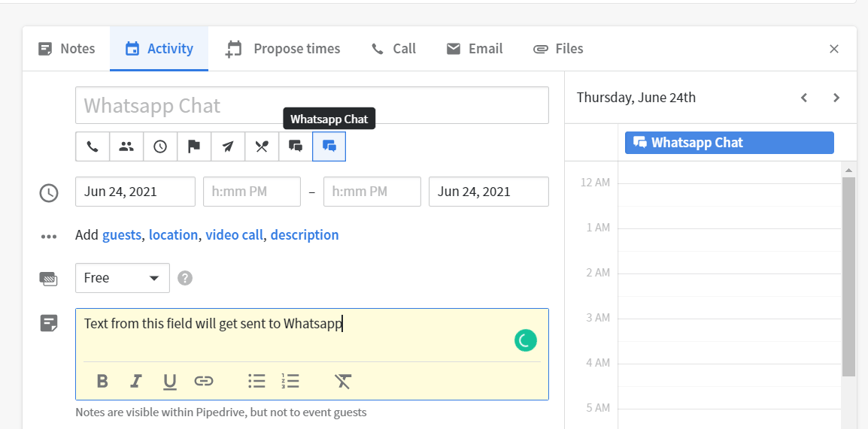The height and width of the screenshot is (429, 868).
Task: Open help icon next to Free dropdown
Action: 185,278
